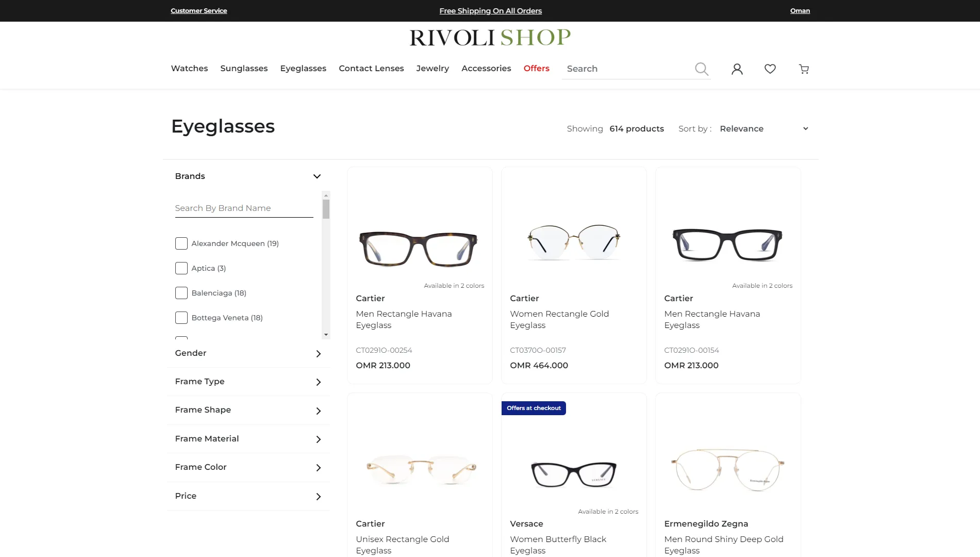Tick the Alexander Mcqueen brand checkbox
The image size is (980, 557).
(x=181, y=243)
